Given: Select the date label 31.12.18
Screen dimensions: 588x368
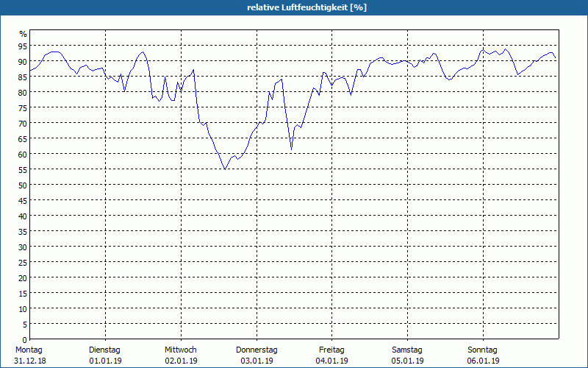Looking at the screenshot, I should coord(30,361).
